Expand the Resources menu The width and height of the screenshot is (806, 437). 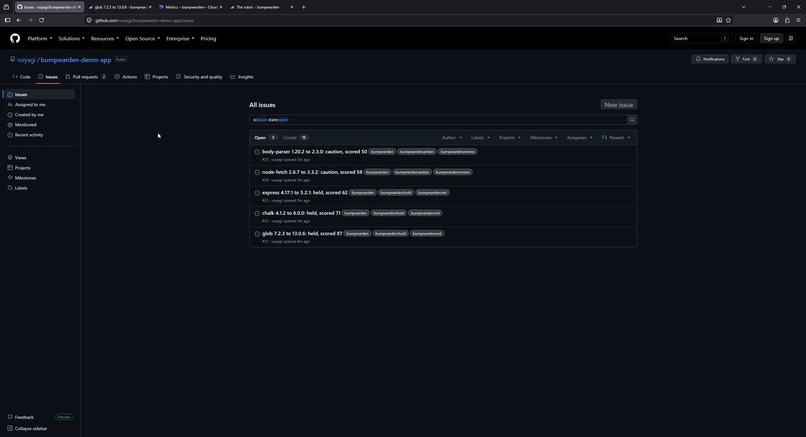tap(104, 39)
